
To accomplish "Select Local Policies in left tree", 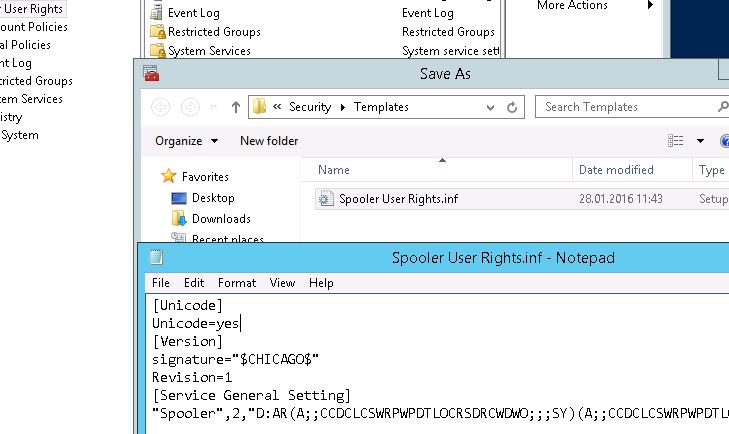I will (25, 45).
